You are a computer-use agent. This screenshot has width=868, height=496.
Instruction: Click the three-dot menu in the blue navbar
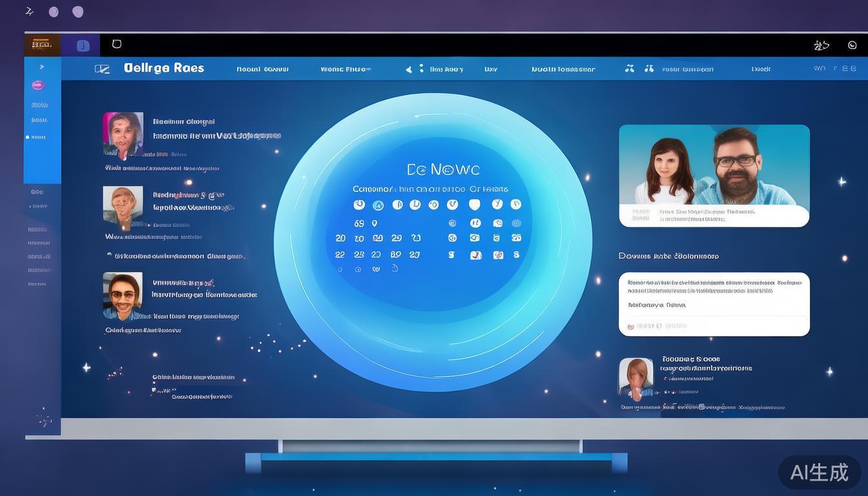(x=421, y=68)
